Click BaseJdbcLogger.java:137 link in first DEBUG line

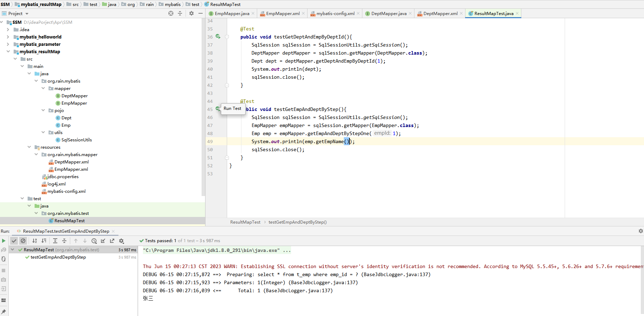click(x=396, y=274)
